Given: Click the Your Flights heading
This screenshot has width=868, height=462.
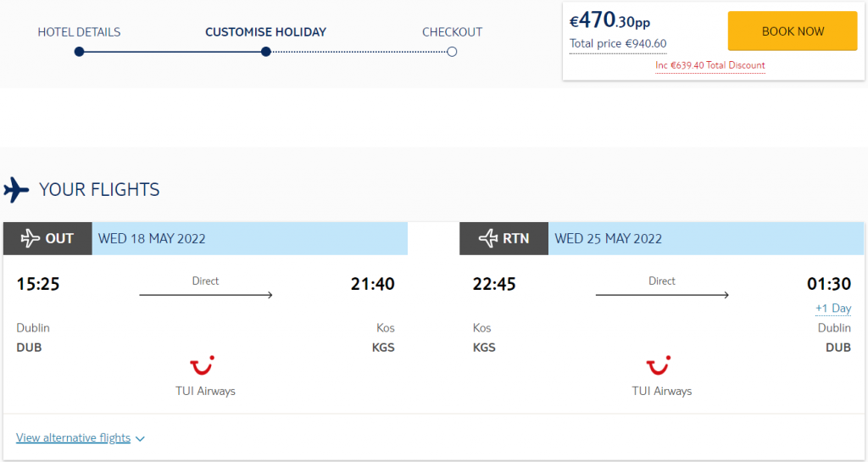Looking at the screenshot, I should (x=99, y=190).
